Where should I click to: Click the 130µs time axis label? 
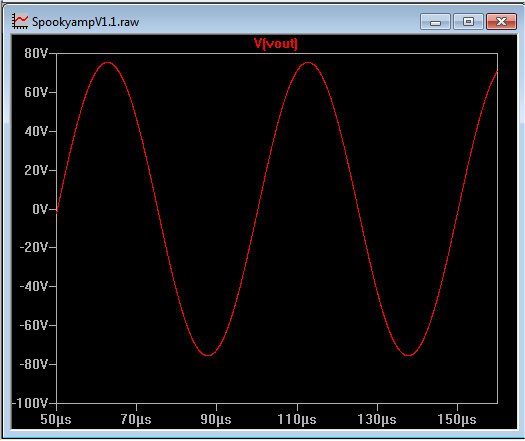(377, 419)
